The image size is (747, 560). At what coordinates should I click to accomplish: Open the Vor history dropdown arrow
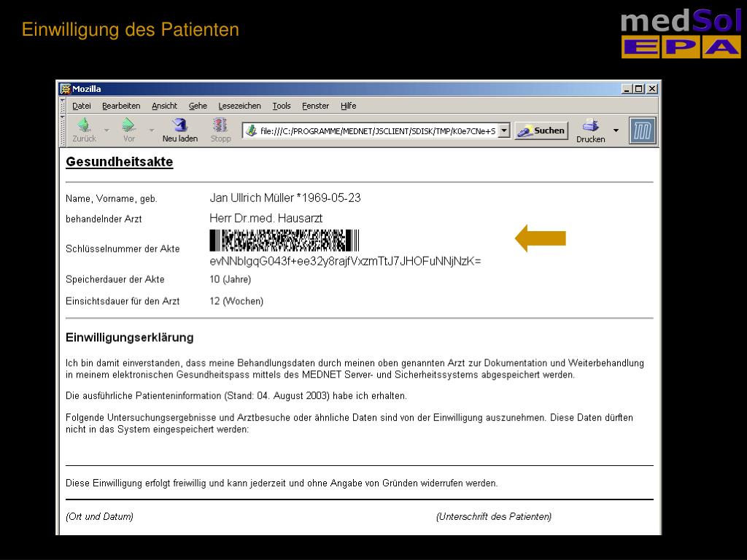[x=152, y=130]
